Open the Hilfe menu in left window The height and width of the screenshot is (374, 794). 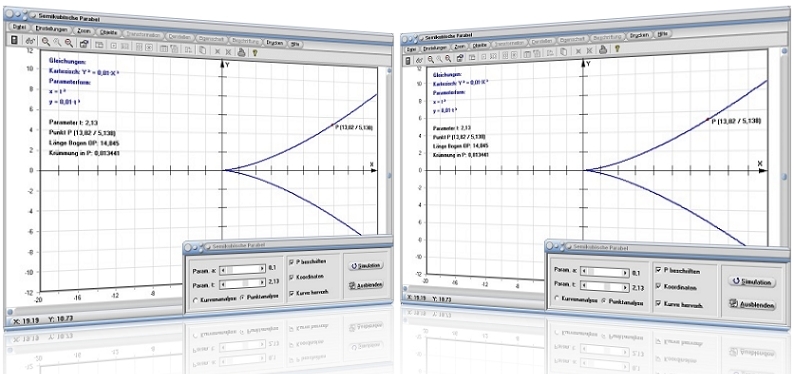coord(295,44)
